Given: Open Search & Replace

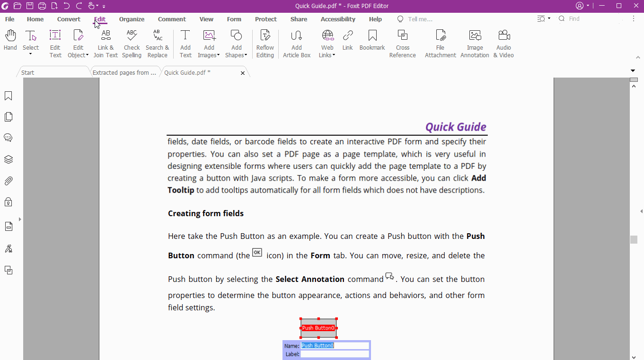Looking at the screenshot, I should pos(157,44).
